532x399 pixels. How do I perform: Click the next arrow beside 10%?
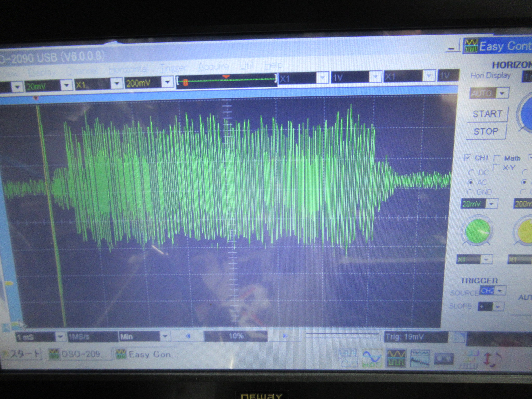click(285, 336)
